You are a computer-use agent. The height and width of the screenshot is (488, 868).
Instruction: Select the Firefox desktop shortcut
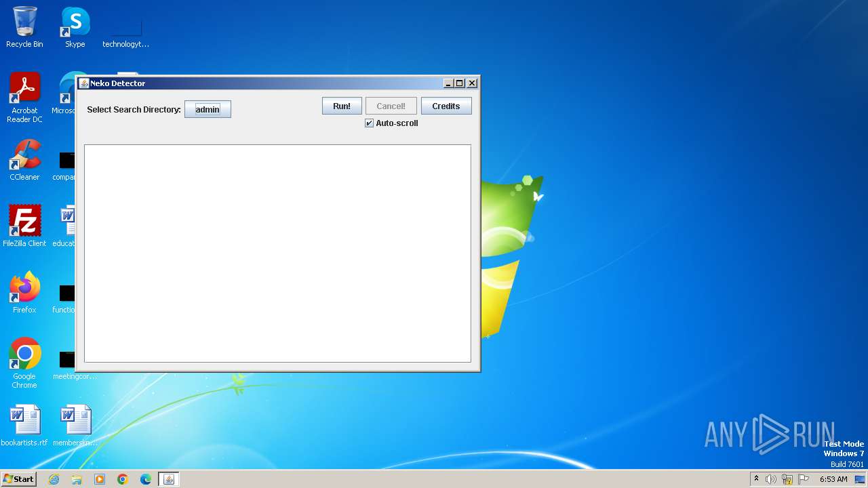[x=24, y=292]
